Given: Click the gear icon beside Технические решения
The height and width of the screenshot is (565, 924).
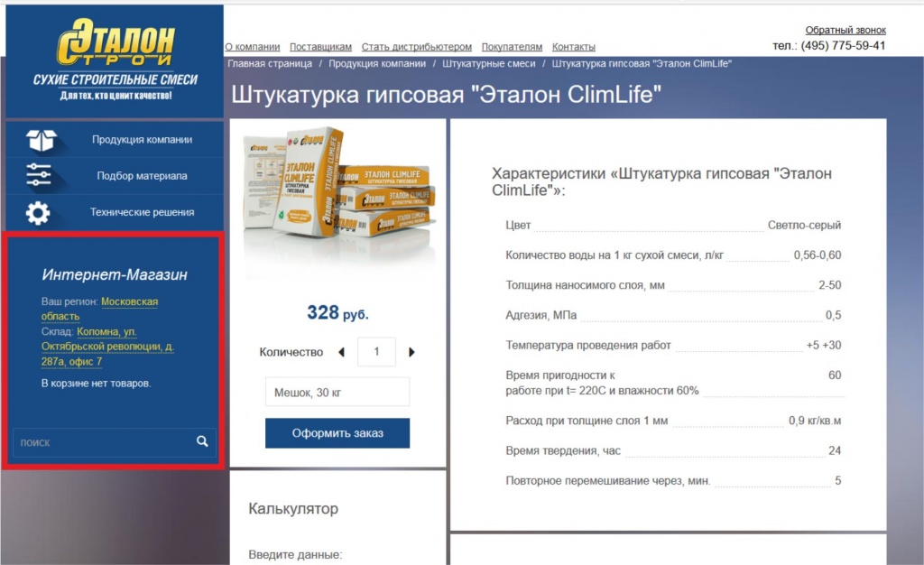Looking at the screenshot, I should (38, 212).
